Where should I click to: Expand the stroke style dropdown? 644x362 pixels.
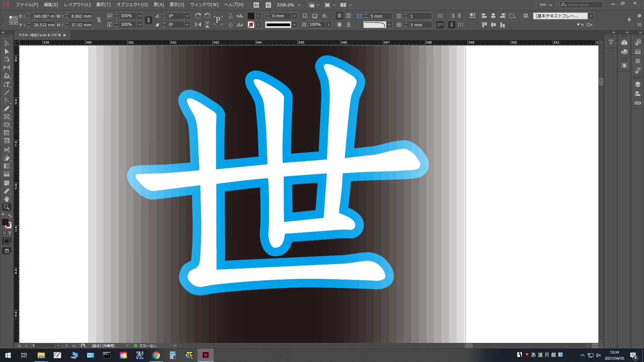click(294, 24)
